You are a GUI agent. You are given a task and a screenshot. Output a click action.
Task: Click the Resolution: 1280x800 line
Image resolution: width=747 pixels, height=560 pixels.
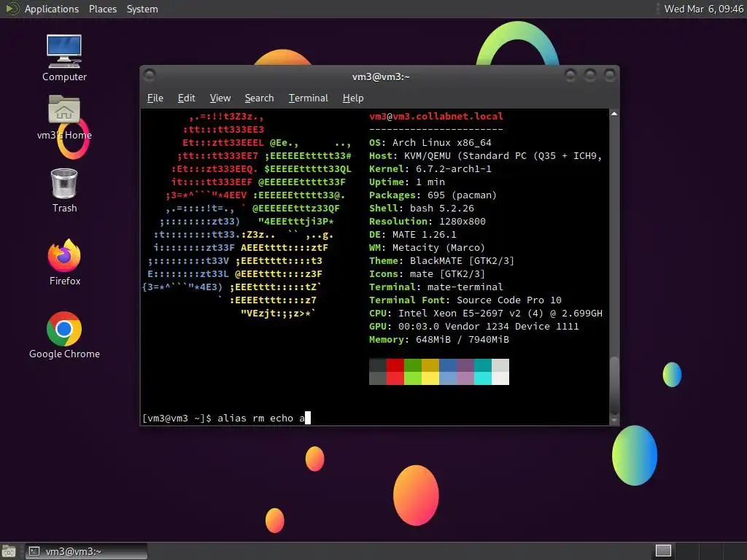click(427, 222)
